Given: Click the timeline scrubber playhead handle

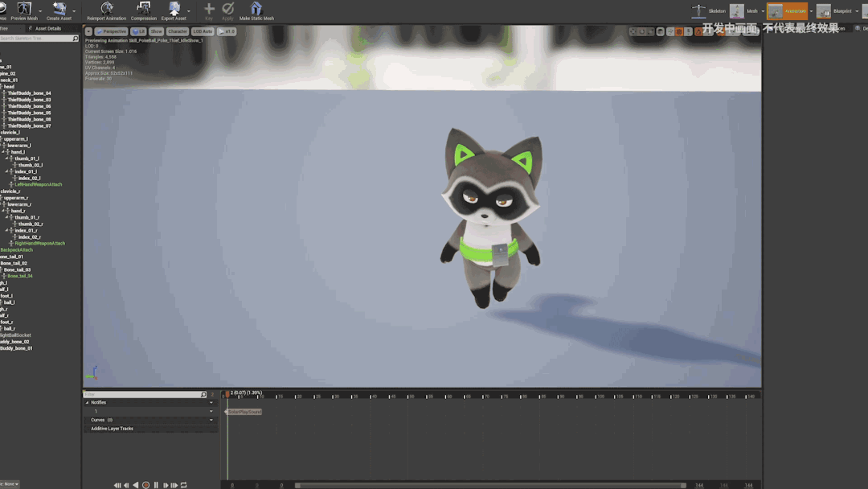Looking at the screenshot, I should (227, 395).
